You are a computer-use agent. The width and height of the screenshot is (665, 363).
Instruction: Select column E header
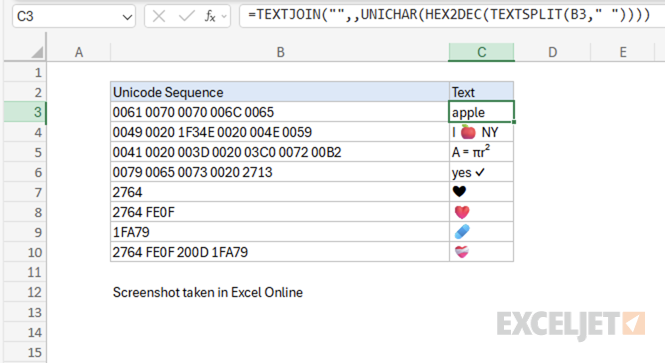coord(623,52)
